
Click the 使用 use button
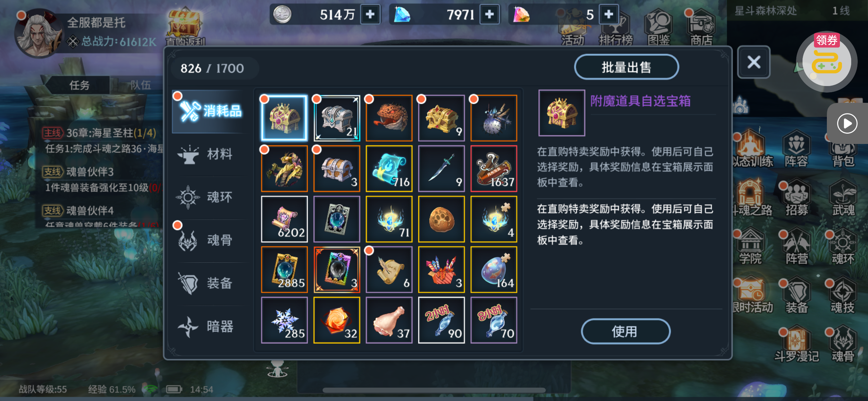pyautogui.click(x=625, y=331)
